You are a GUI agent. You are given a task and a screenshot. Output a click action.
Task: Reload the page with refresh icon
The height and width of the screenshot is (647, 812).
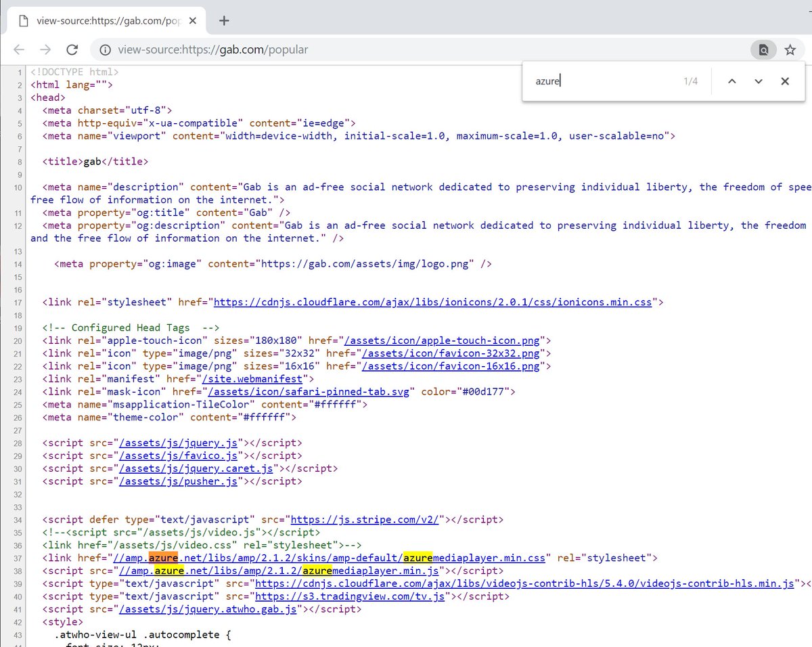(x=72, y=49)
